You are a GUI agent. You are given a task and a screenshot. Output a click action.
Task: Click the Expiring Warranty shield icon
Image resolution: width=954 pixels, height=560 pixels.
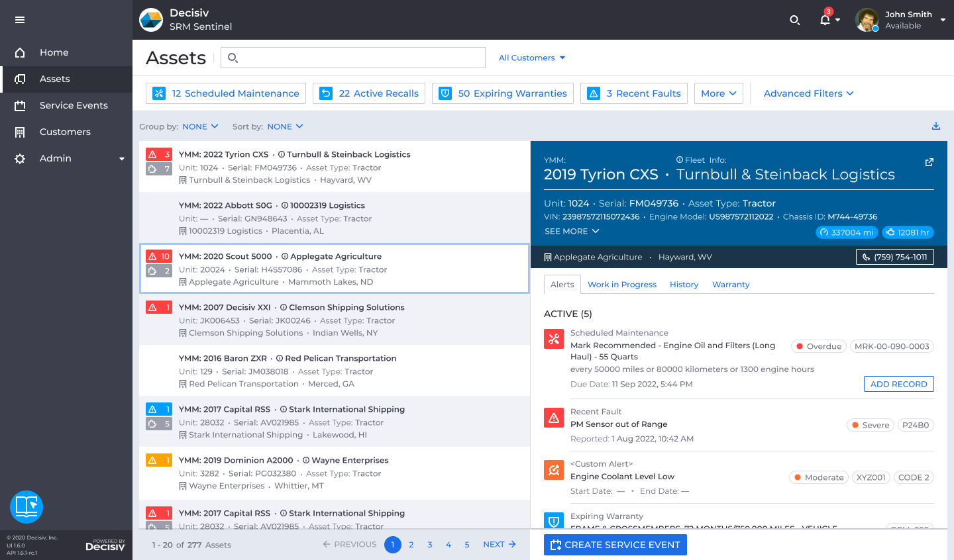554,521
